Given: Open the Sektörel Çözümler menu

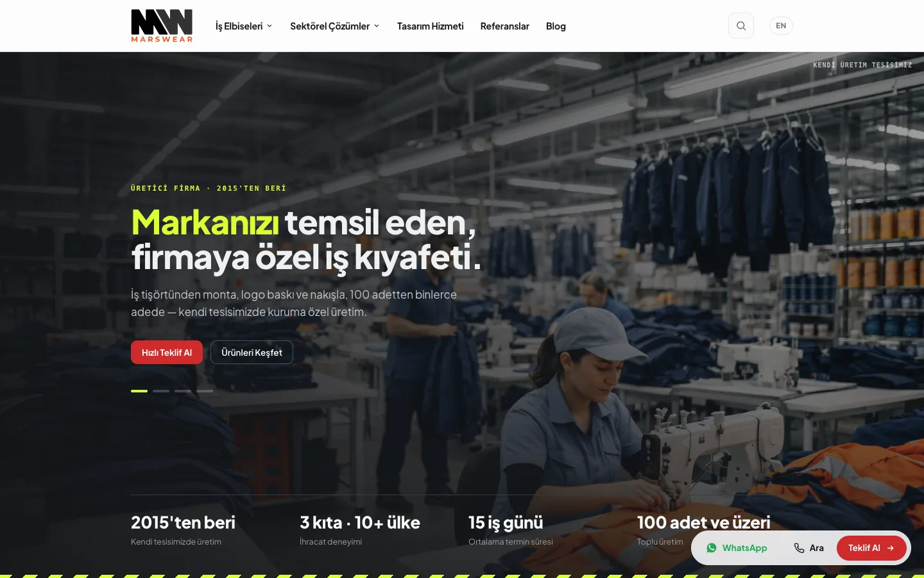Looking at the screenshot, I should click(335, 26).
